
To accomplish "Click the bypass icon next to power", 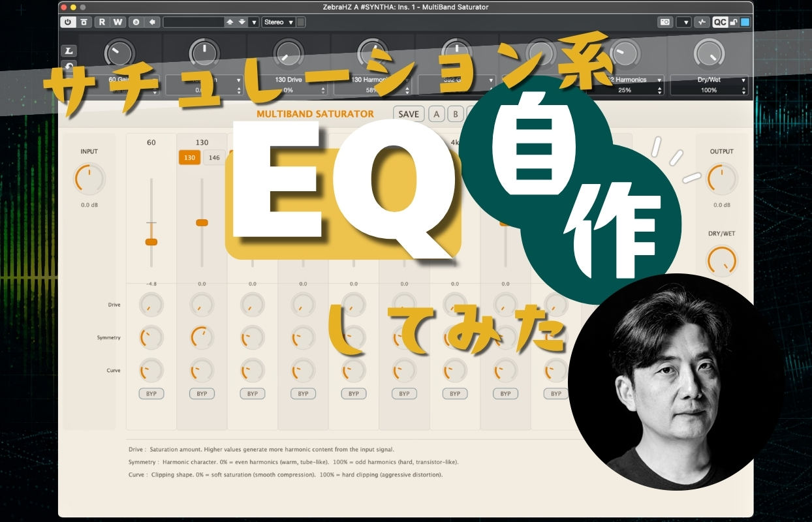I will (x=85, y=22).
